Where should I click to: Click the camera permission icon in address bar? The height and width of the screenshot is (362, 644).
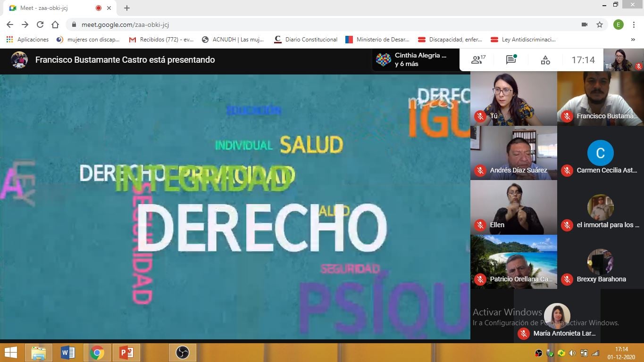[x=585, y=25]
